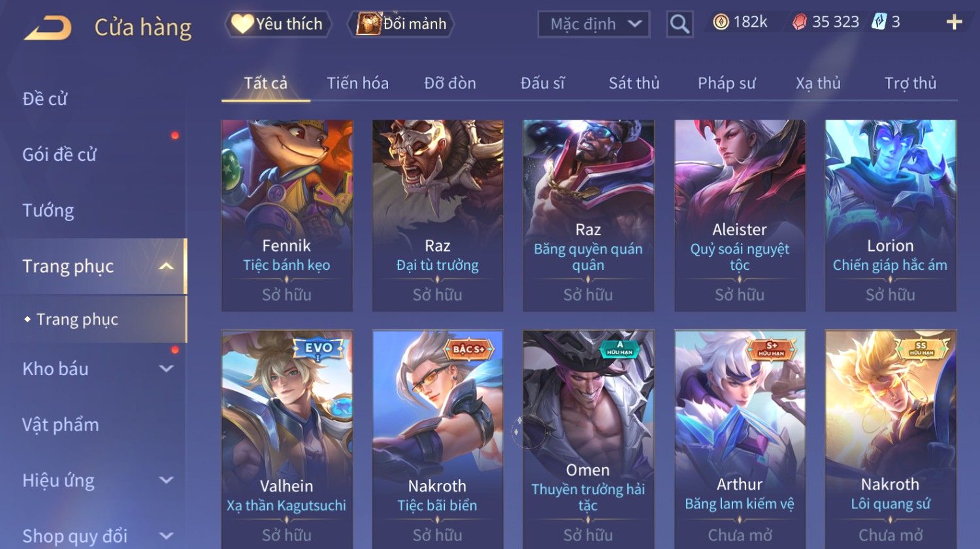Tap the gold coin balance icon
The width and height of the screenshot is (980, 549).
[x=721, y=22]
